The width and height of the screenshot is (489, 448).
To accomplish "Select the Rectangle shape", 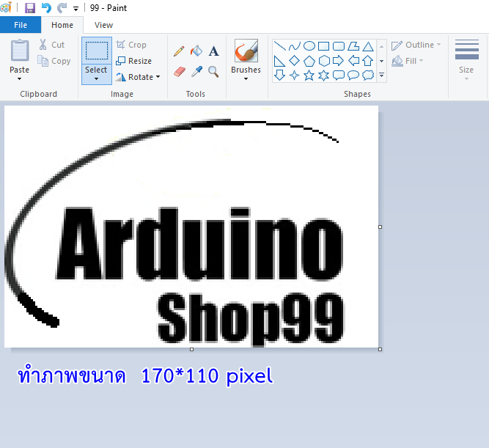I will click(x=324, y=46).
